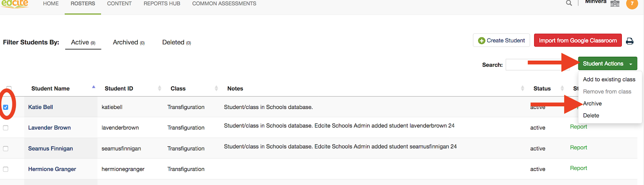Viewport: 644px width, 185px height.
Task: Choose Add to existing class option
Action: pyautogui.click(x=609, y=80)
